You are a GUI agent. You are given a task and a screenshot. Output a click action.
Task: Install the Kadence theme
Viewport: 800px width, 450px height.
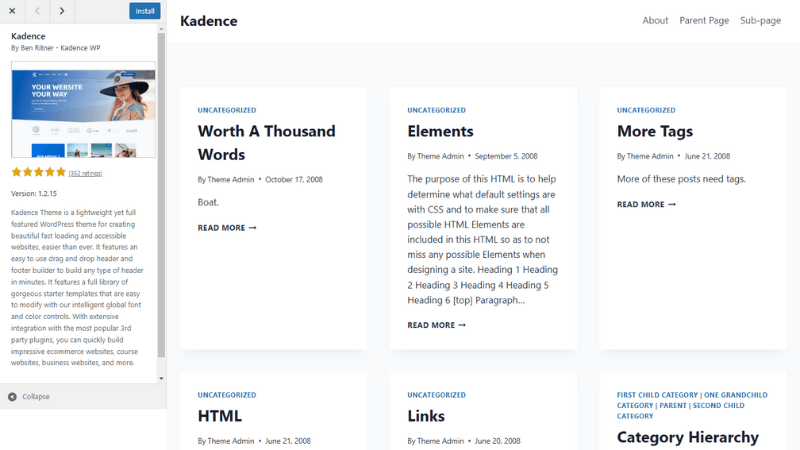click(x=145, y=11)
